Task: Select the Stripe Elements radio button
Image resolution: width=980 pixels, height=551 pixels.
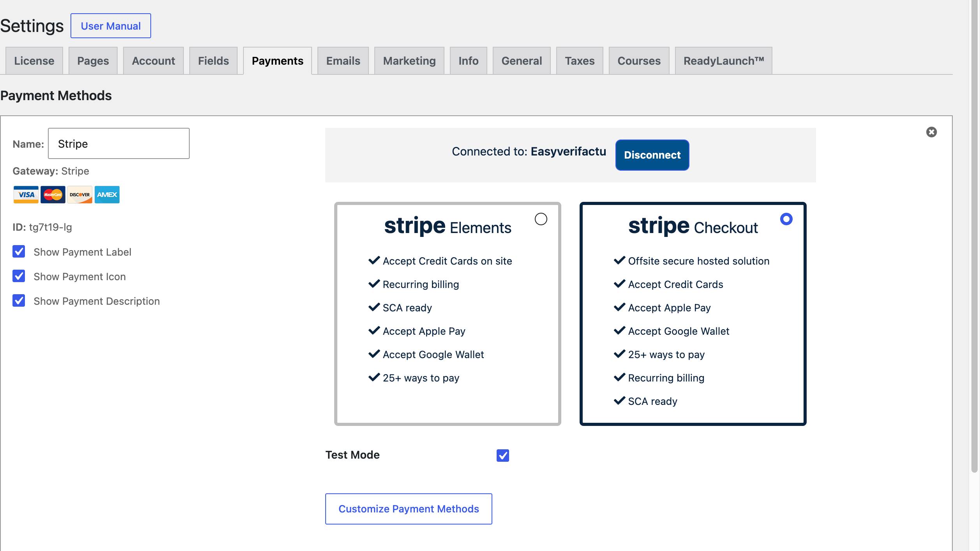Action: (x=541, y=219)
